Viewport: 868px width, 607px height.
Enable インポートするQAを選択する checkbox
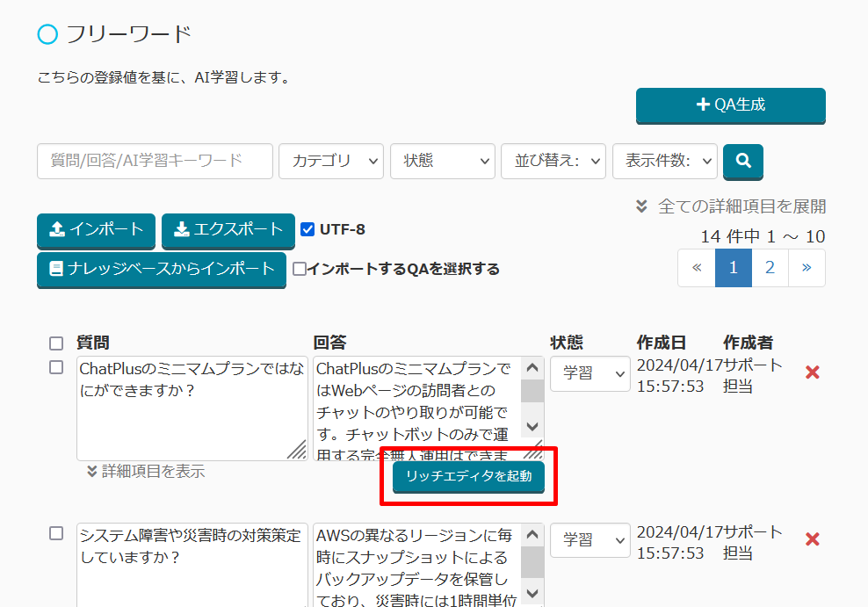pyautogui.click(x=300, y=269)
